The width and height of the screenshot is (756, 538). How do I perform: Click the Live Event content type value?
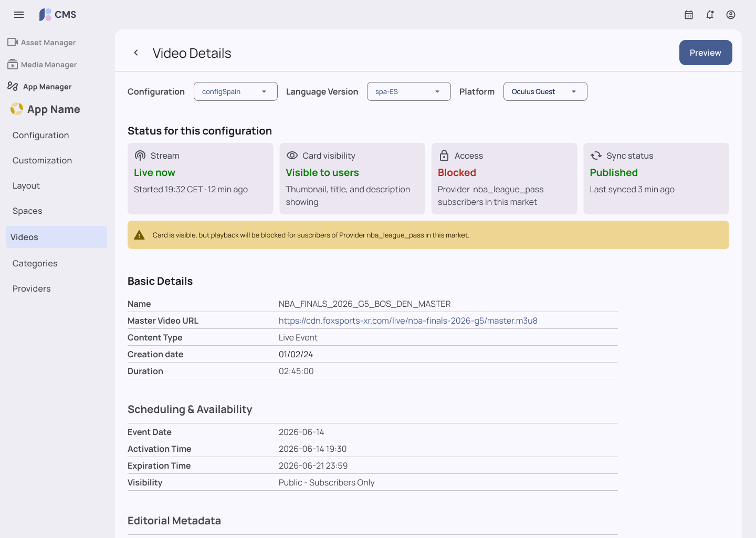[x=298, y=337]
